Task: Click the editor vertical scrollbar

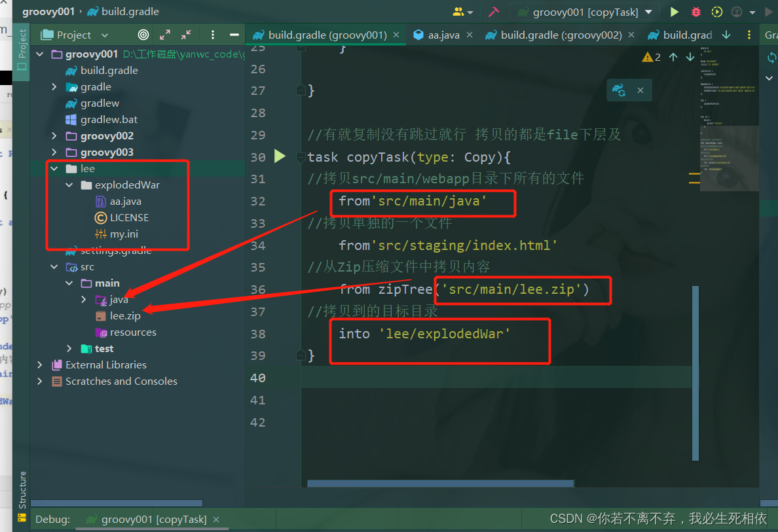Action: pos(695,373)
